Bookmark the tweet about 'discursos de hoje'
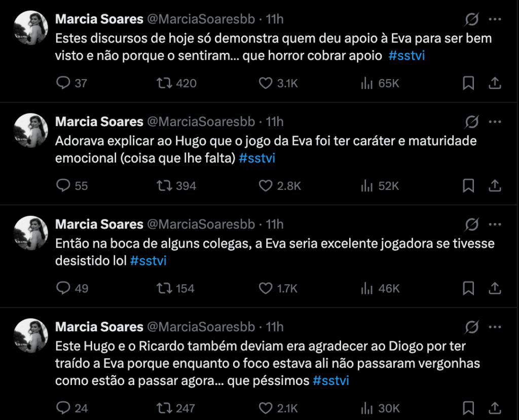519x420 pixels. click(x=468, y=83)
